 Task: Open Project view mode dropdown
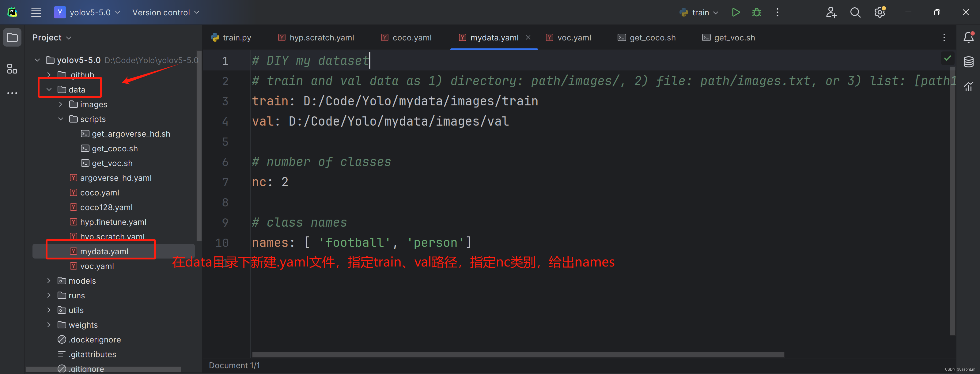[52, 37]
